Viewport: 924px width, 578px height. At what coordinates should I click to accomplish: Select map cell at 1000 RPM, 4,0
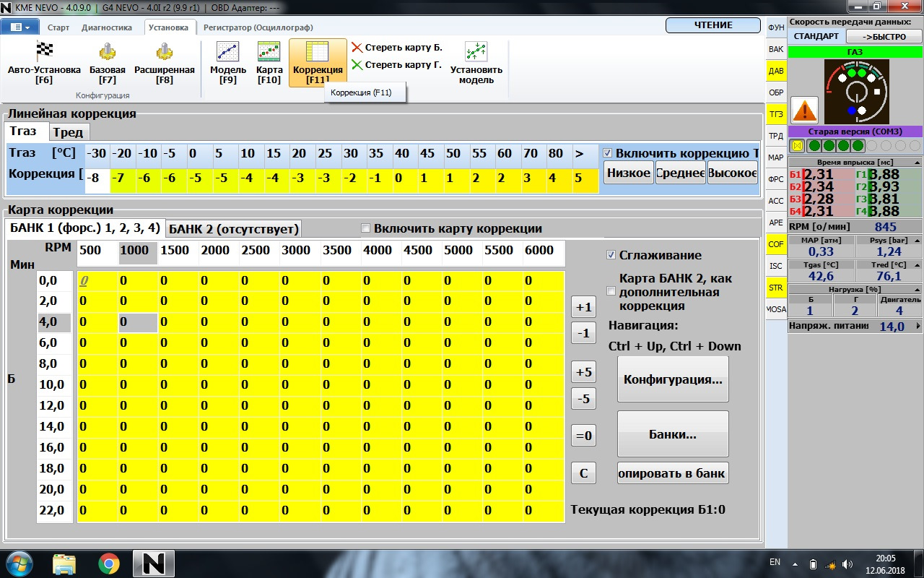[138, 322]
